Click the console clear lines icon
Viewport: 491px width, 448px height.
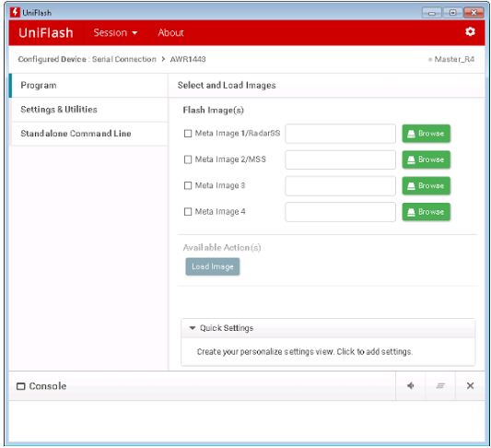440,385
